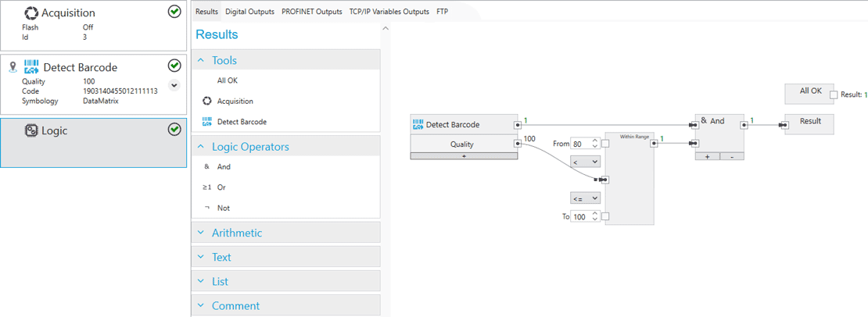Screen dimensions: 868x317
Task: Click the To value input field
Action: point(580,217)
